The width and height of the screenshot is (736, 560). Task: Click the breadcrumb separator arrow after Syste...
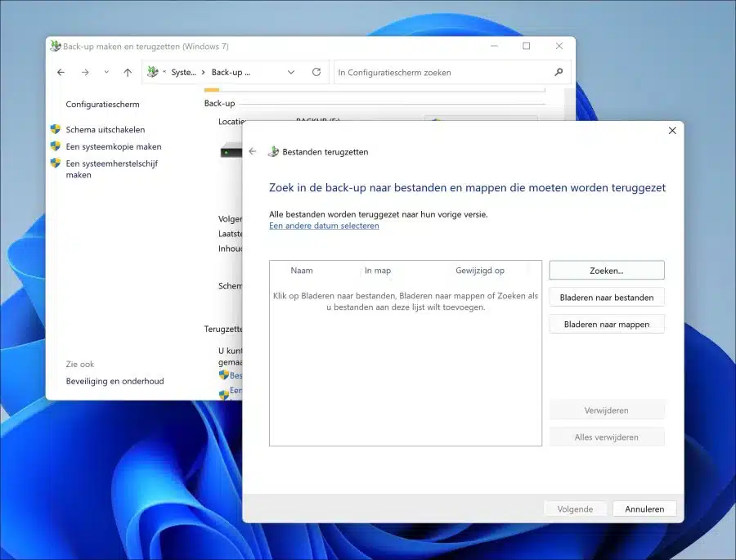pos(204,72)
